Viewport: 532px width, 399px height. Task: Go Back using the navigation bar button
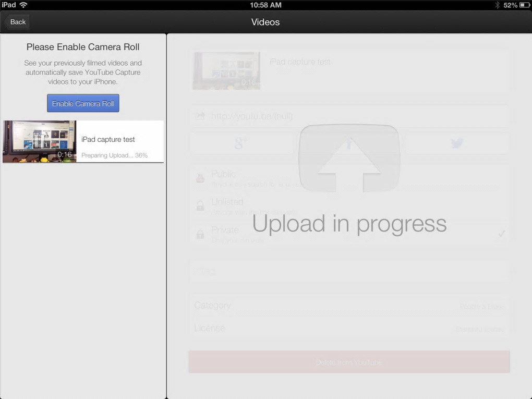17,22
